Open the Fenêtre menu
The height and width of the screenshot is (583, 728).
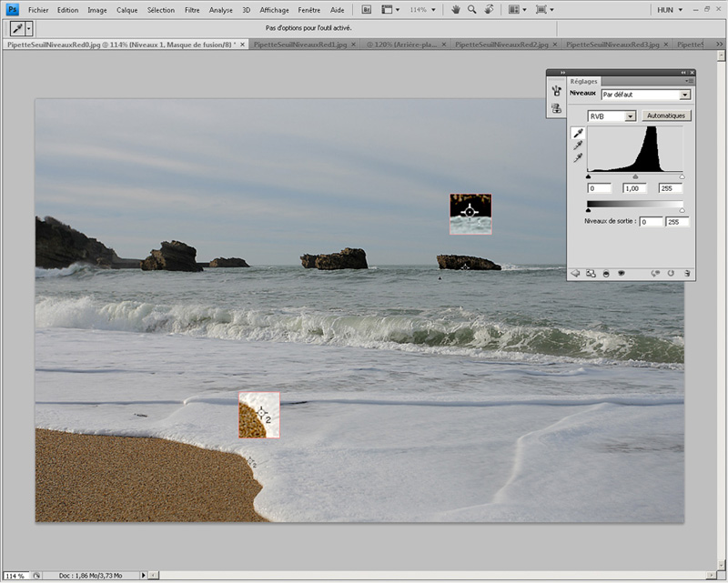(308, 10)
